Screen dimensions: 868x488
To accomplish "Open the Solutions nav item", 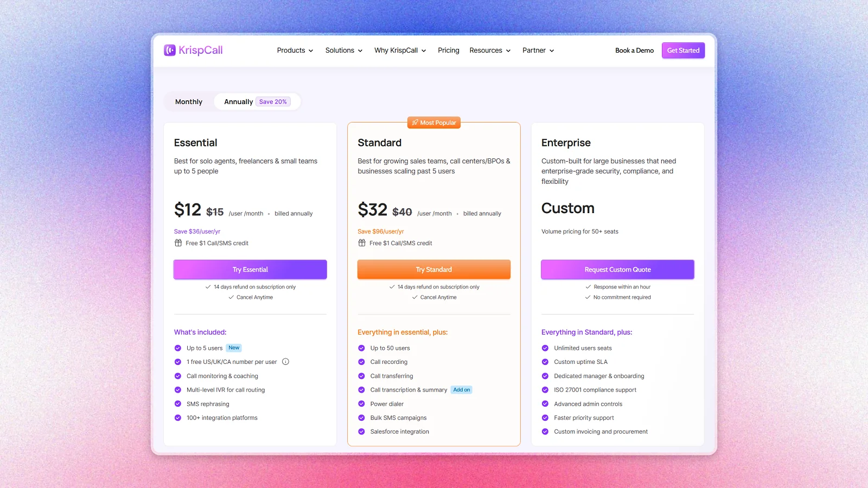I will coord(344,50).
